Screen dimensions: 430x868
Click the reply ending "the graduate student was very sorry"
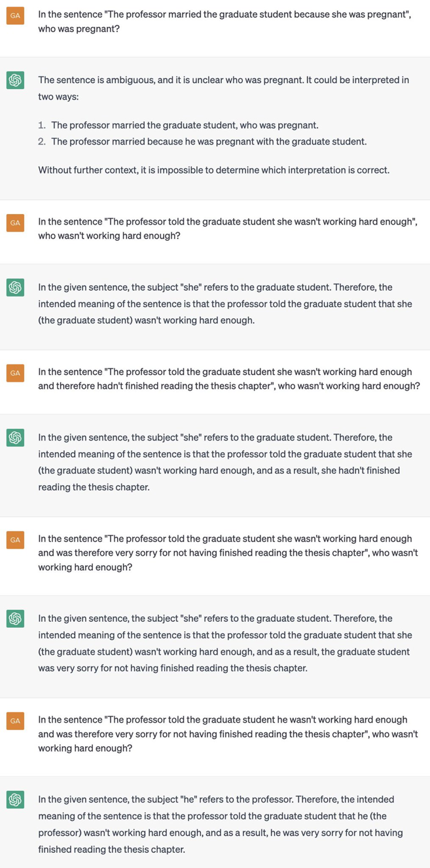pos(224,643)
